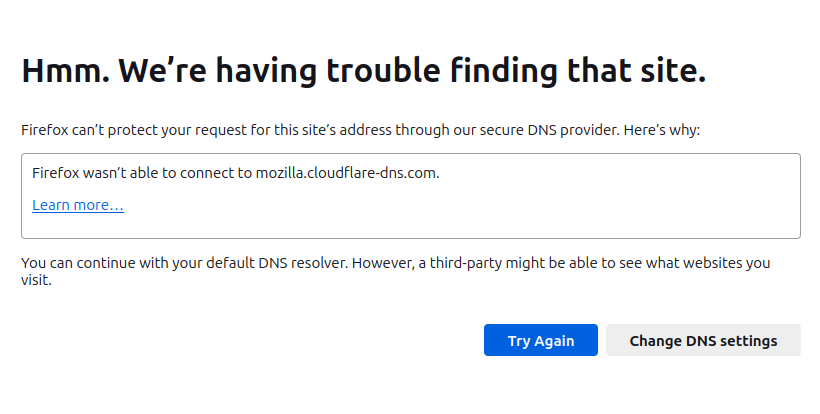
Task: Click the Try Again button
Action: click(x=540, y=341)
